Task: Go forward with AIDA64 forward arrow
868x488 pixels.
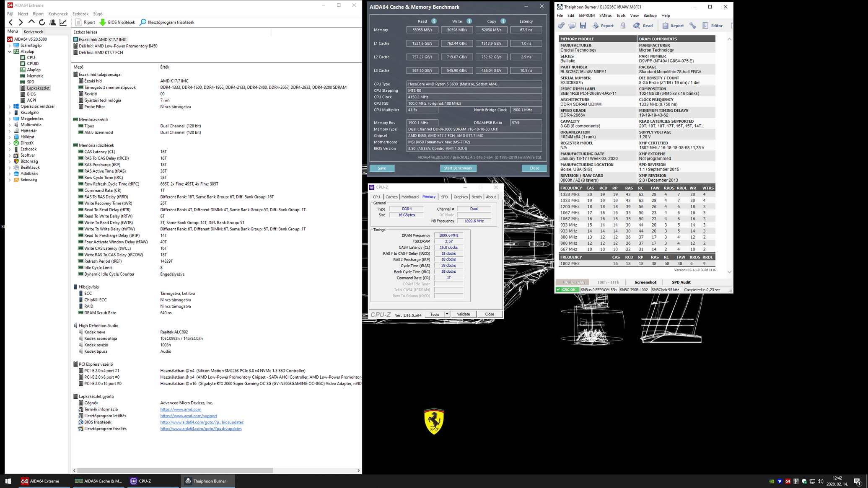Action: pyautogui.click(x=21, y=22)
